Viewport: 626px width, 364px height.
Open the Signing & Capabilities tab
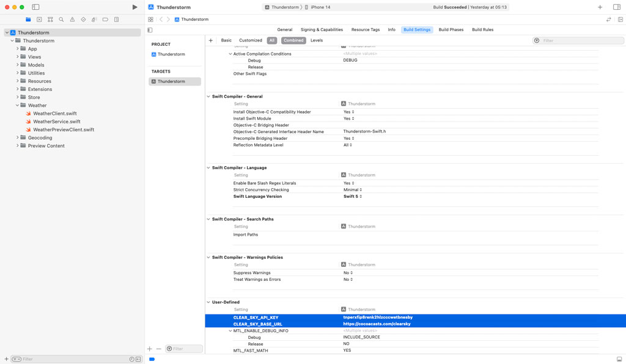[322, 29]
